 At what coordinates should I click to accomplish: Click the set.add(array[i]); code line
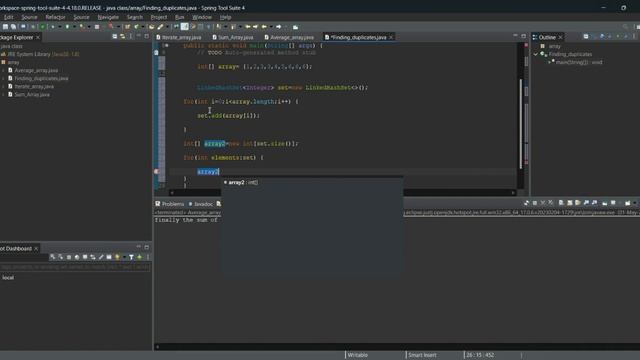[228, 116]
